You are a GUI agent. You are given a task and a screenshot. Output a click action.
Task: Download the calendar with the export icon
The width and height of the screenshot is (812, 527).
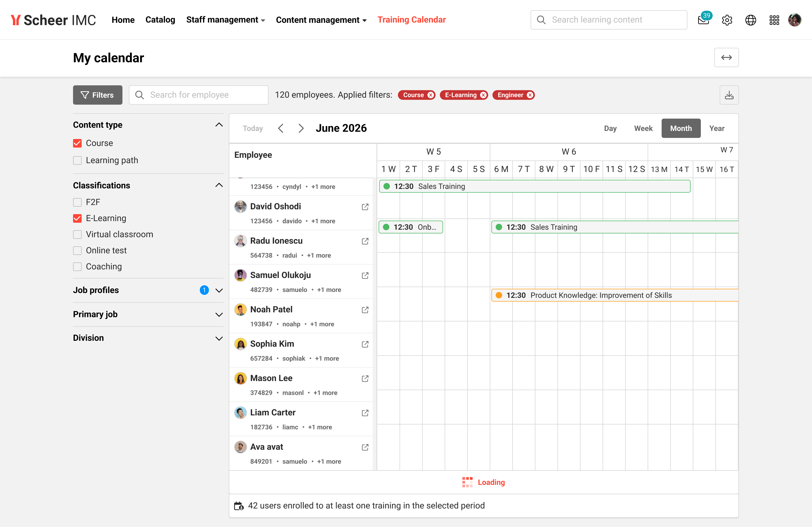coord(729,95)
